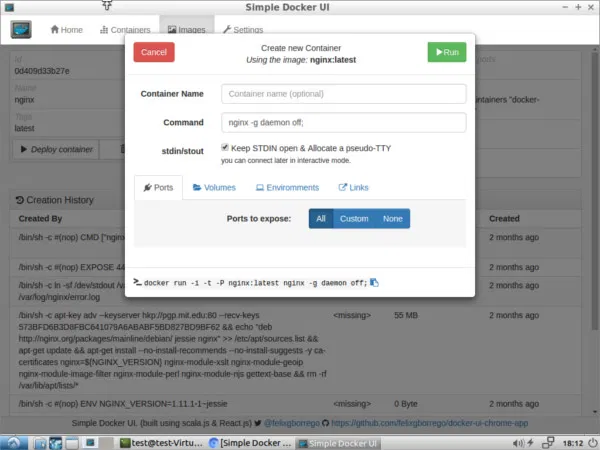Screen dimensions: 600x450
Task: Switch to the Links tab
Action: [353, 188]
